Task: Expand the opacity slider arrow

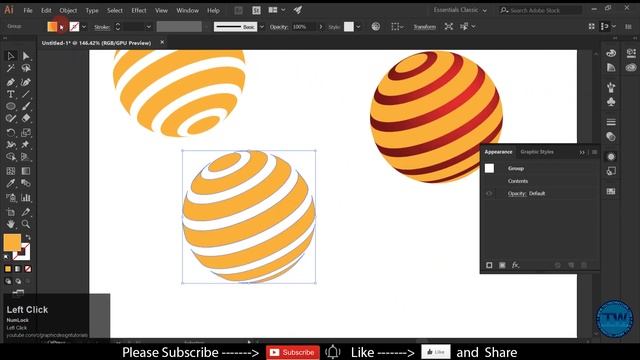Action: point(321,27)
